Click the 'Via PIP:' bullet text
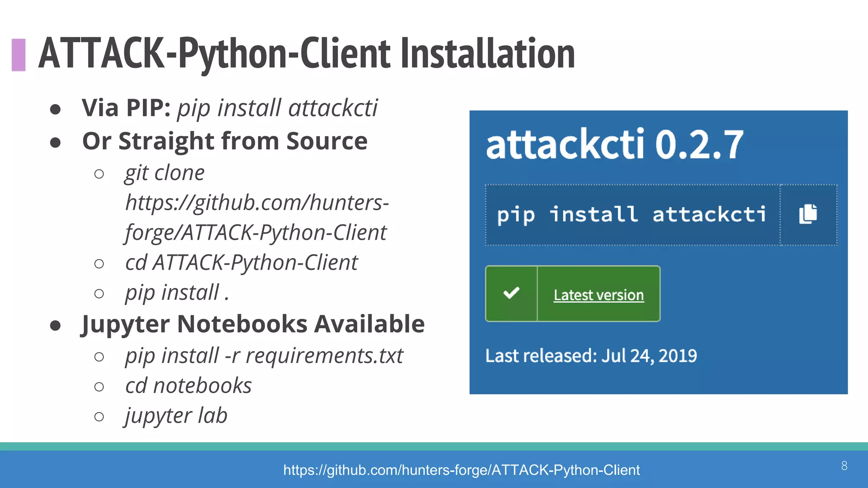Viewport: 868px width, 488px height. click(126, 108)
